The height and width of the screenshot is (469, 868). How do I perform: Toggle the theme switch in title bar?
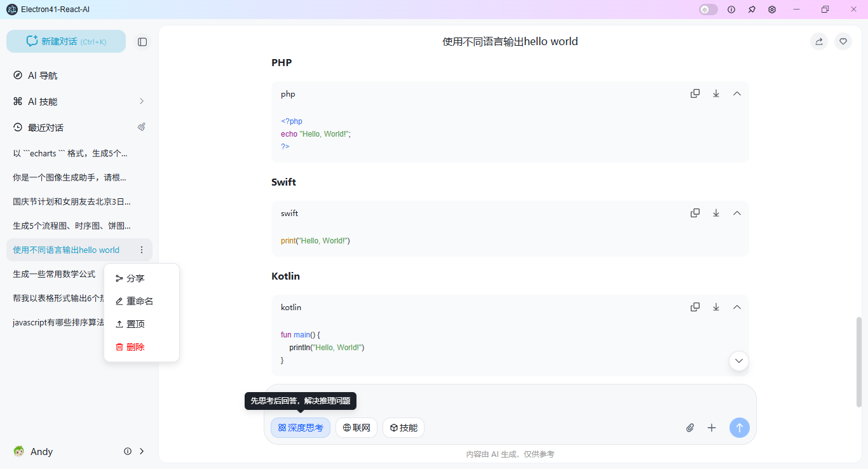(x=709, y=10)
